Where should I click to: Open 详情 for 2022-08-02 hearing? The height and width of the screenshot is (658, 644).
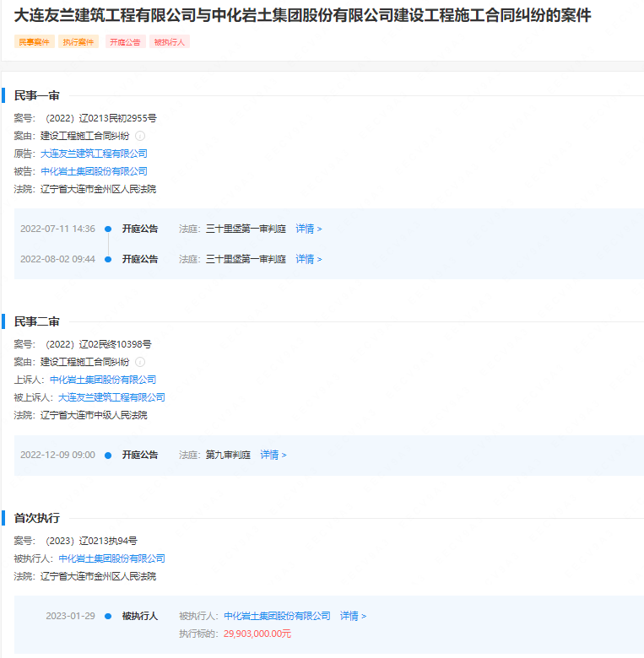point(309,259)
